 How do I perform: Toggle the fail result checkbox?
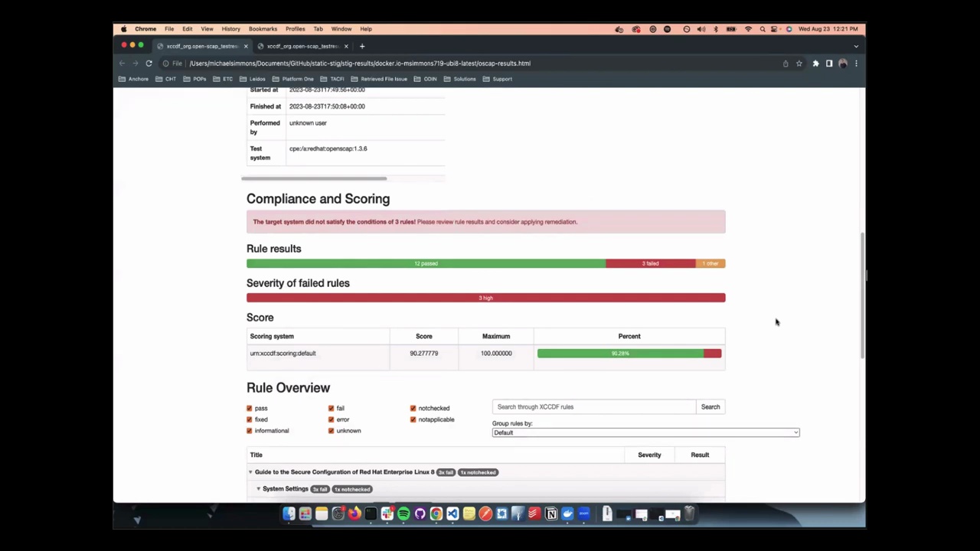[x=332, y=409]
